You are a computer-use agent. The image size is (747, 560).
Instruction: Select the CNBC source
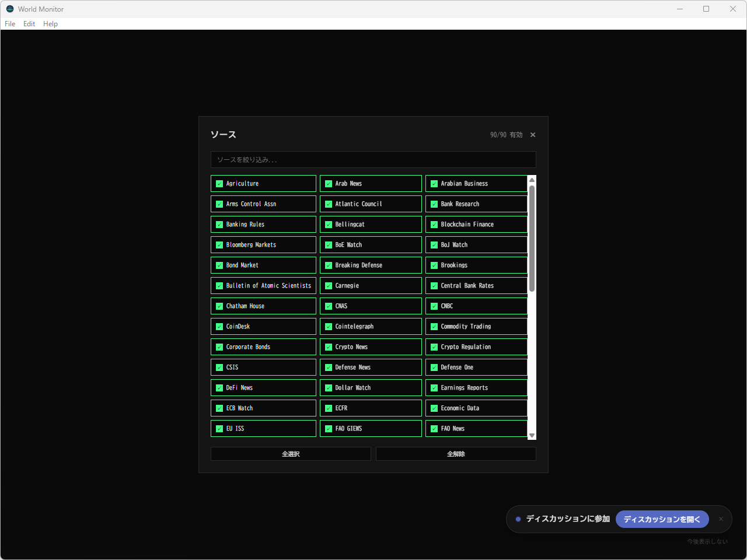click(x=476, y=306)
